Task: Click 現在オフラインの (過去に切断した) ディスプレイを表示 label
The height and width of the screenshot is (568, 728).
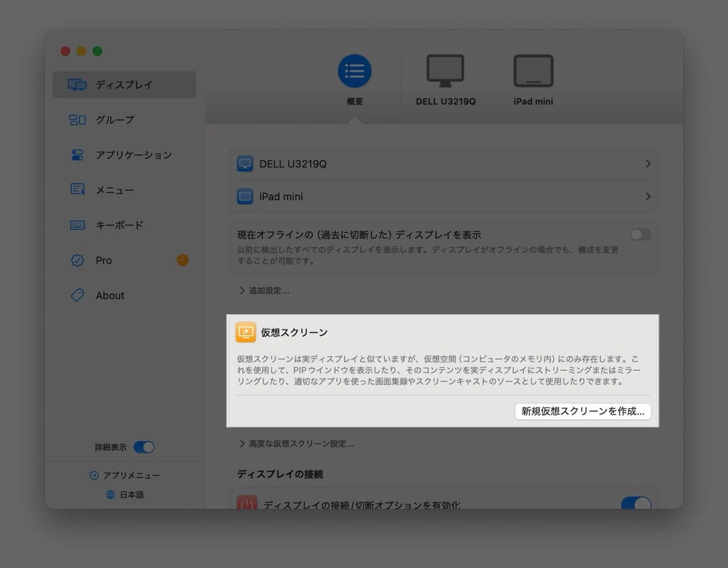Action: point(359,235)
